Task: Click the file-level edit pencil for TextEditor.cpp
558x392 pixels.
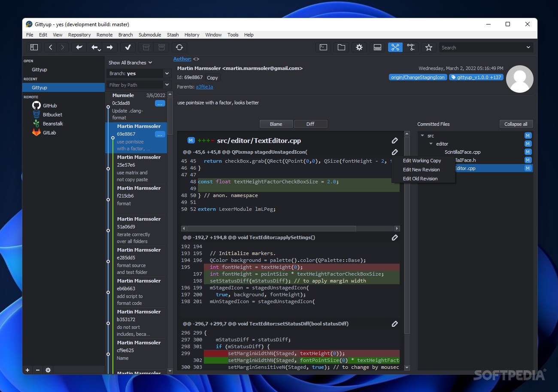Action: coord(394,140)
